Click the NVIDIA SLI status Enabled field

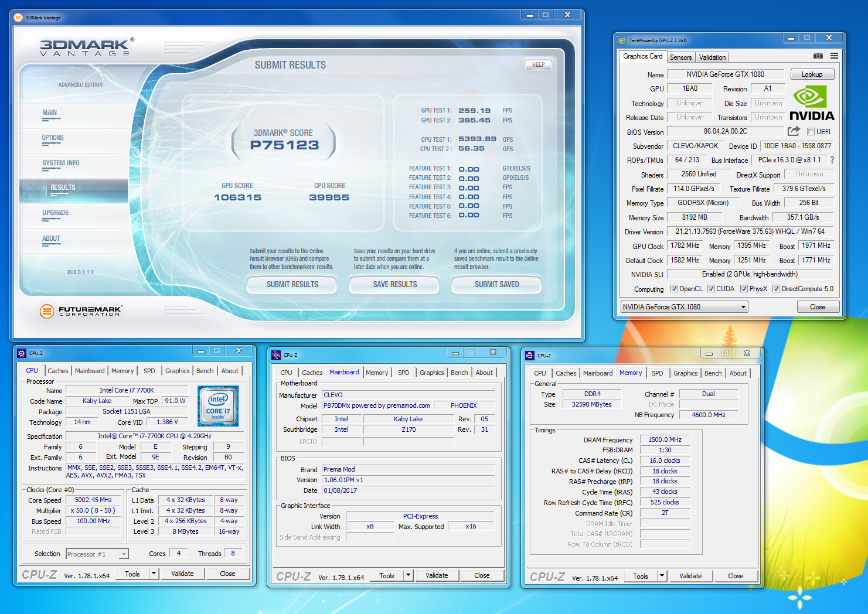pyautogui.click(x=750, y=274)
